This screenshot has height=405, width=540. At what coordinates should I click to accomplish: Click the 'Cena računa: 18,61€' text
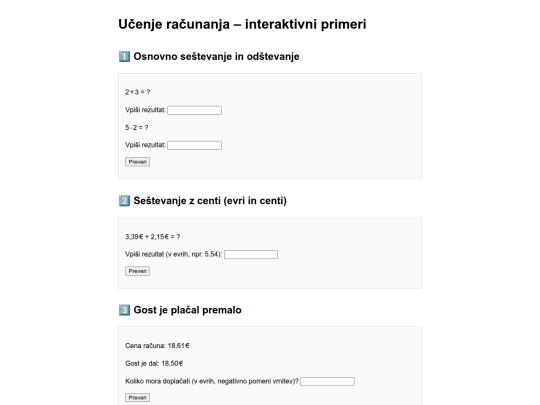point(157,346)
